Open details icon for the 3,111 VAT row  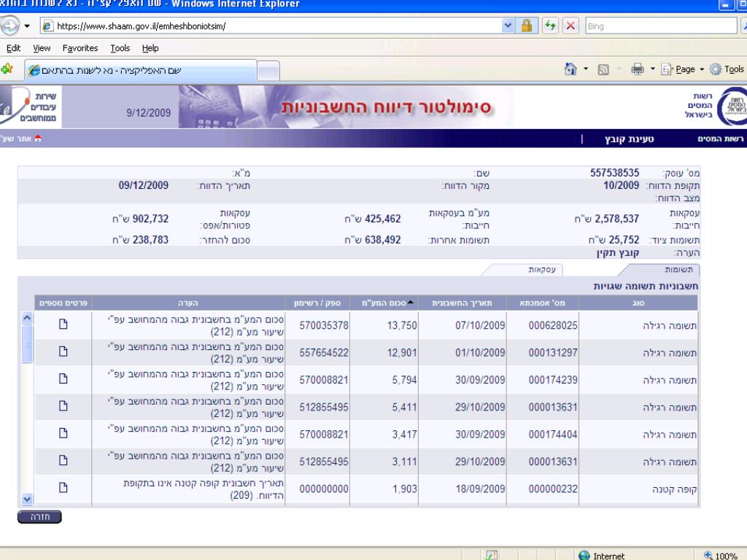[x=63, y=460]
